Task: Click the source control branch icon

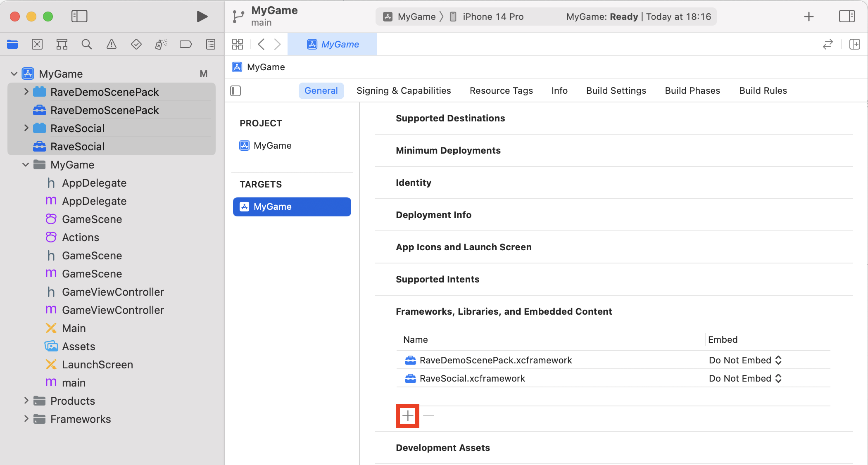Action: pos(238,17)
